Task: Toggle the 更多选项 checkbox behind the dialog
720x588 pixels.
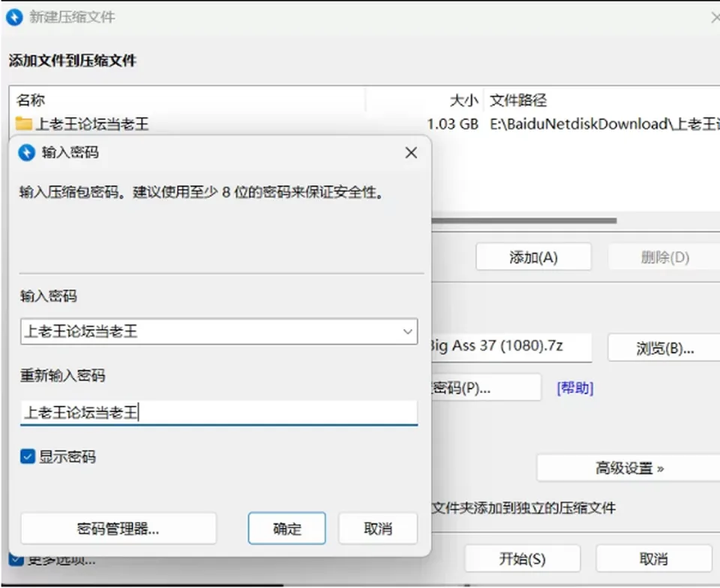Action: point(16,559)
